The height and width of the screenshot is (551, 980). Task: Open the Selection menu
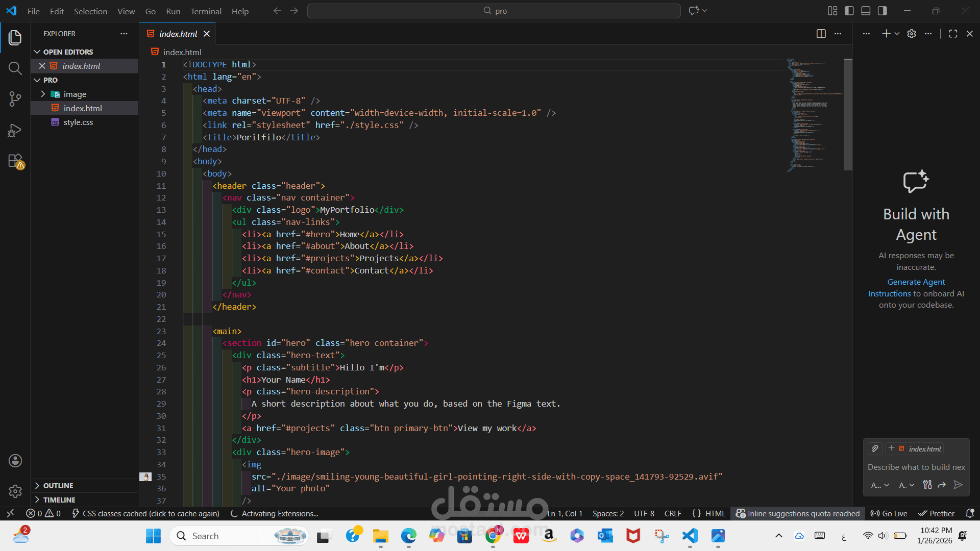(x=90, y=11)
